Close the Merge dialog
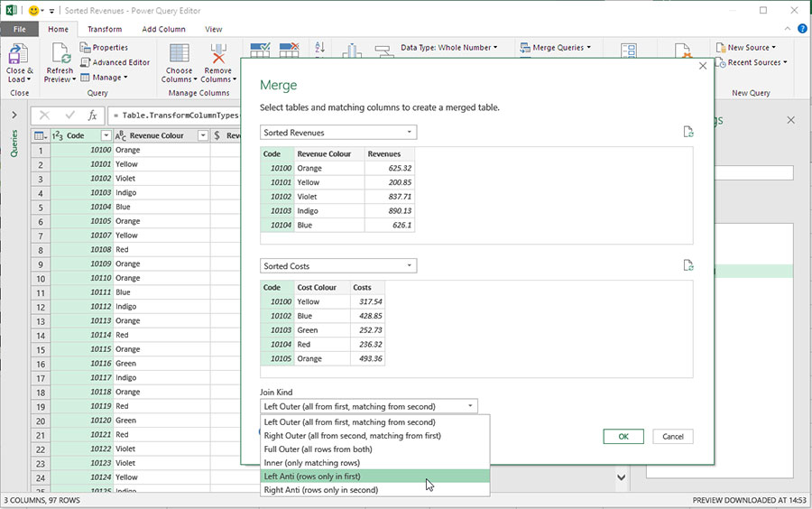The image size is (812, 509). 702,66
